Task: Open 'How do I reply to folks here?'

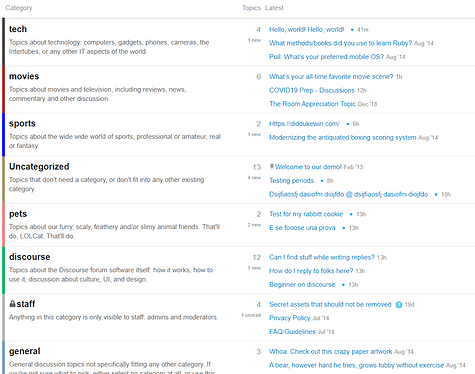Action: [311, 271]
